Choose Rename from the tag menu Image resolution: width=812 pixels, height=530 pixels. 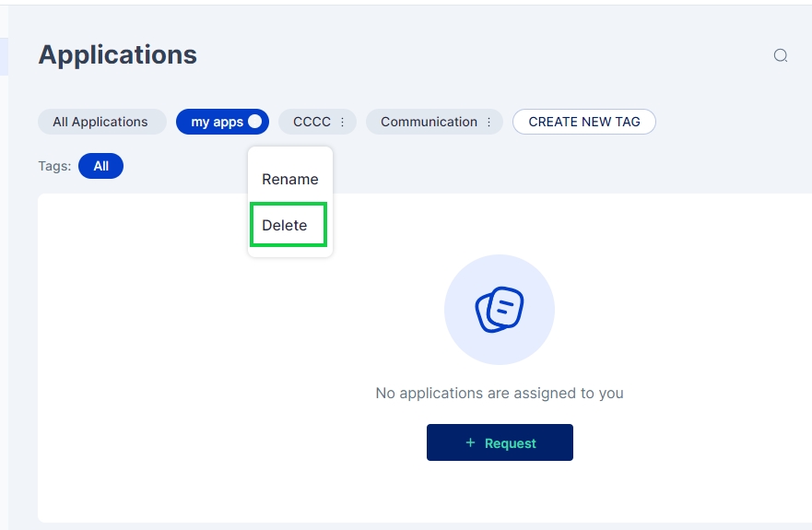click(x=290, y=180)
